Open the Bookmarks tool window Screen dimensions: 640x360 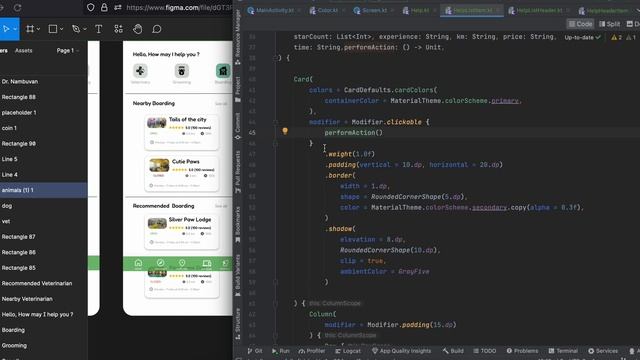(238, 224)
